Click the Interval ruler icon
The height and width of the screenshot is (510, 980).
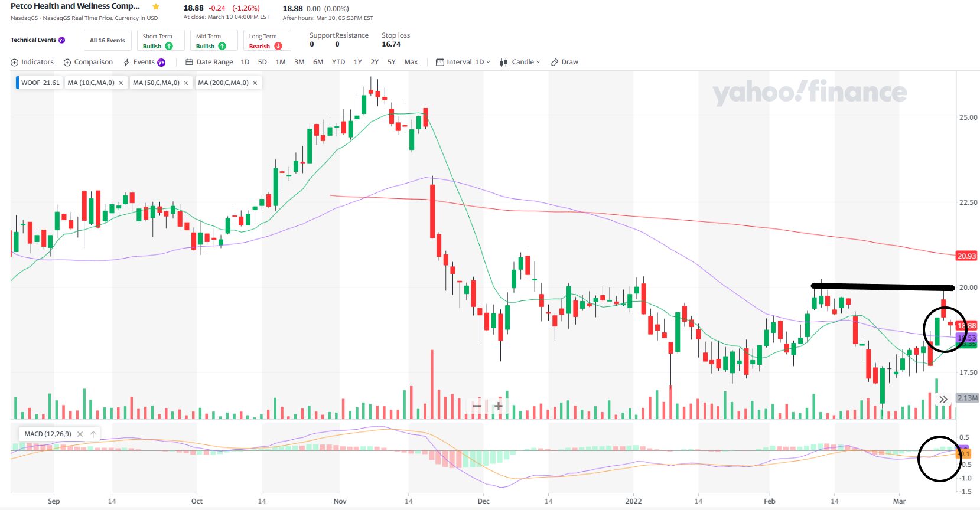tap(440, 62)
